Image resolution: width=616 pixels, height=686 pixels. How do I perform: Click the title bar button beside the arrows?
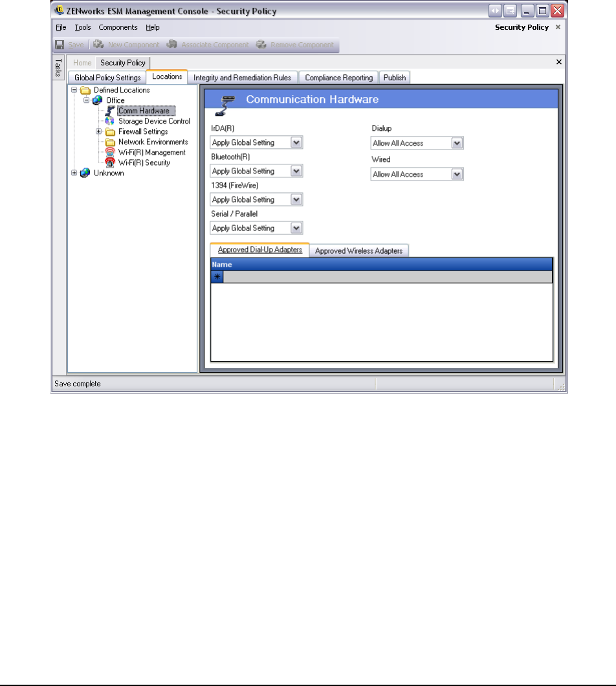click(510, 10)
